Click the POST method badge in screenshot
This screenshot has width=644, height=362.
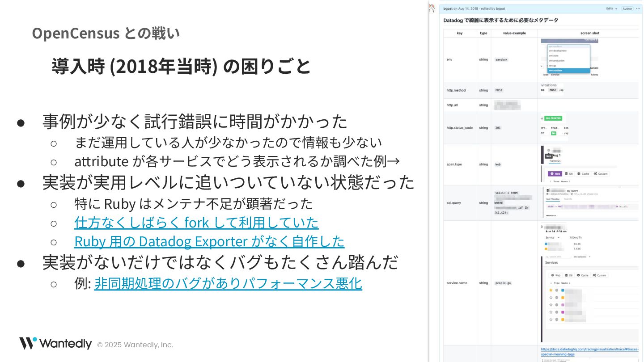point(553,90)
